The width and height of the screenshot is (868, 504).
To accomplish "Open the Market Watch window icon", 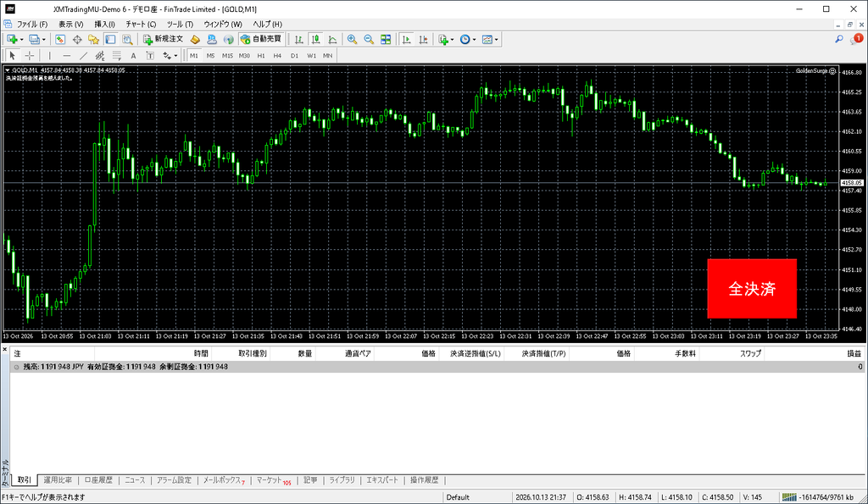I will (x=60, y=39).
